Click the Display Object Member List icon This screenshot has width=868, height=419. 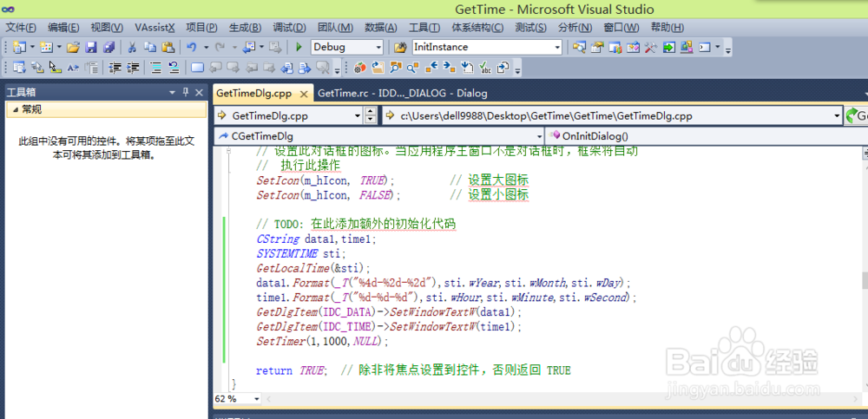click(x=19, y=68)
